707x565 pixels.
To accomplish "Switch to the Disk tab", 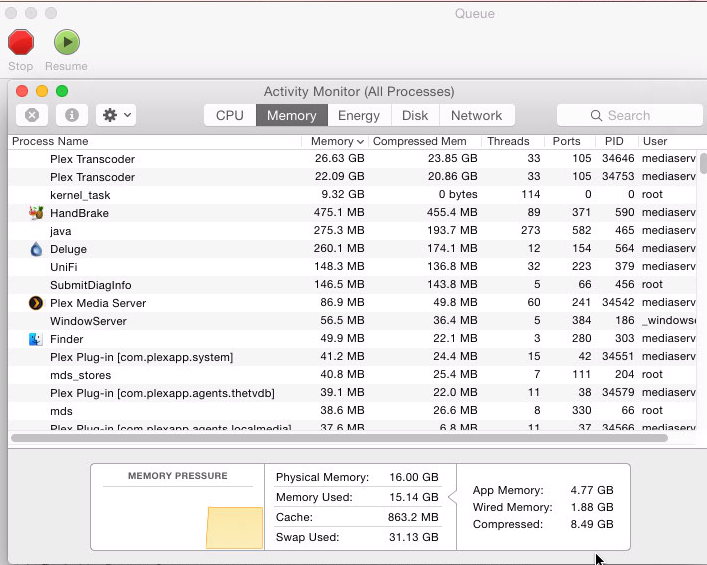I will pyautogui.click(x=415, y=115).
